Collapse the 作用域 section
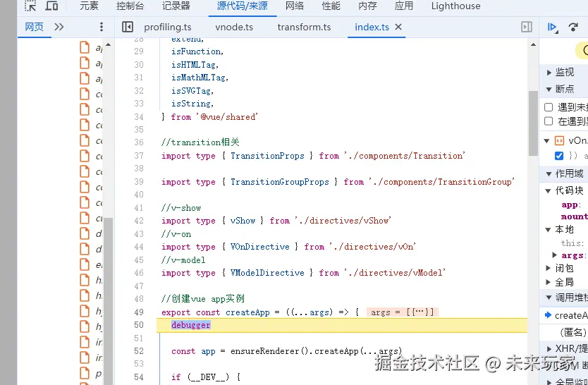Image resolution: width=588 pixels, height=385 pixels. tap(549, 174)
